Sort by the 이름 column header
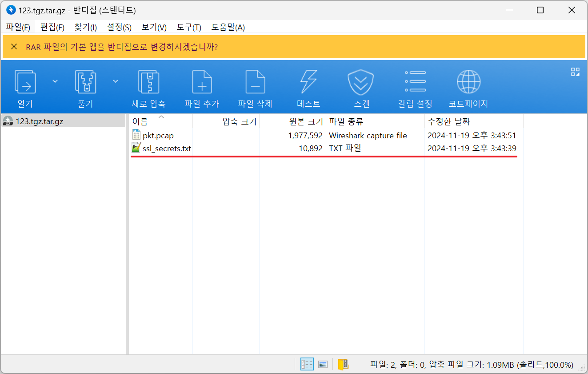This screenshot has width=588, height=374. [x=161, y=121]
